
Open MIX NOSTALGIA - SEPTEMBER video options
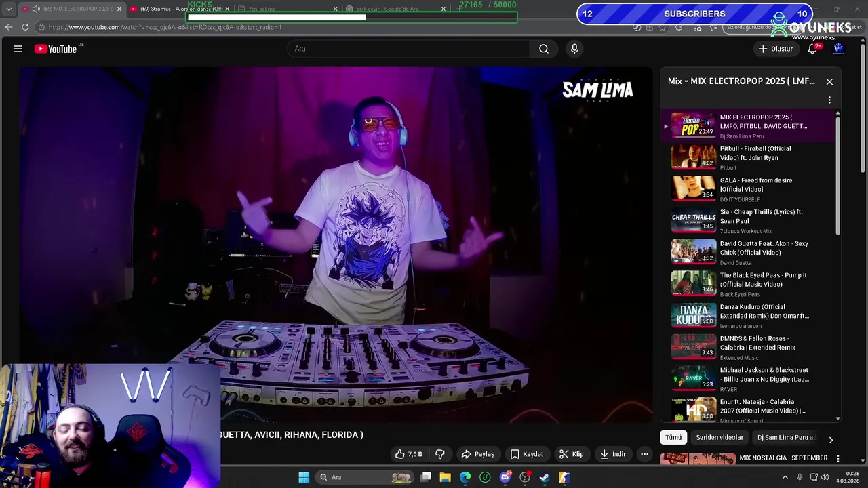838,458
